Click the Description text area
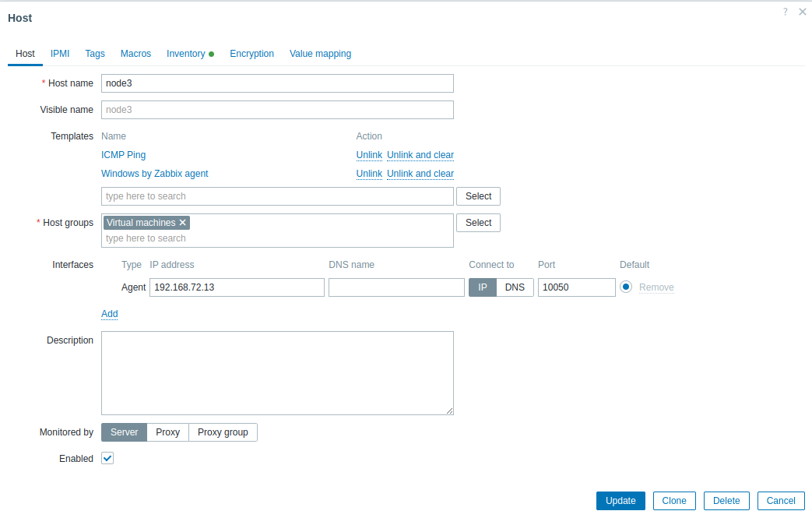Screen dimensions: 812x518 point(278,373)
